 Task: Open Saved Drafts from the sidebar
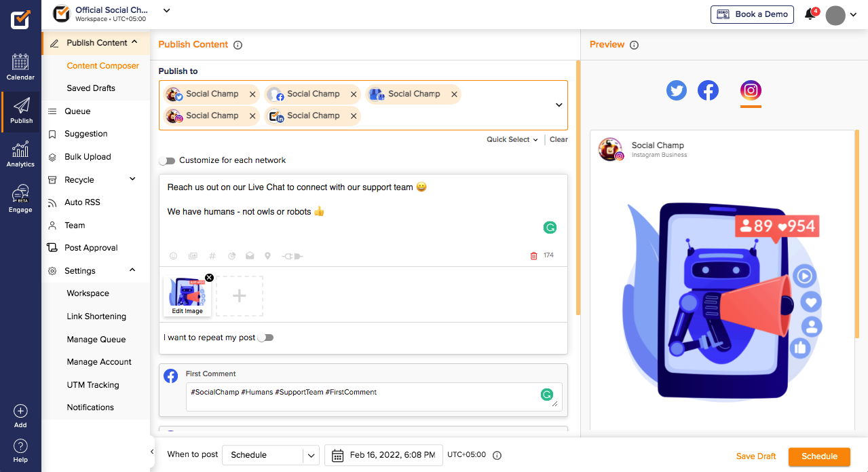pos(89,88)
